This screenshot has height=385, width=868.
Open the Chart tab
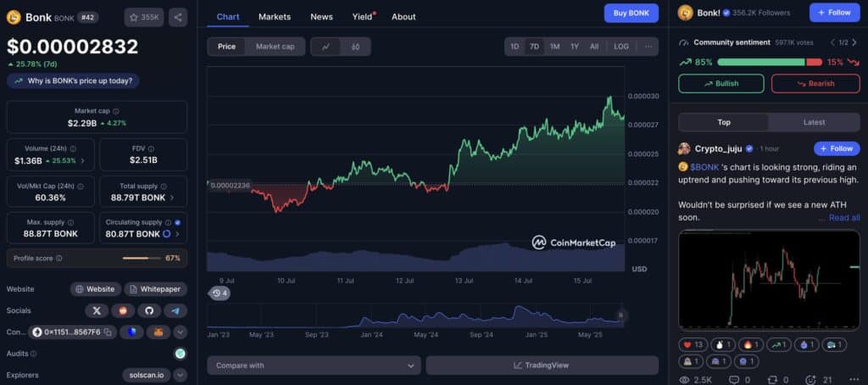[228, 17]
